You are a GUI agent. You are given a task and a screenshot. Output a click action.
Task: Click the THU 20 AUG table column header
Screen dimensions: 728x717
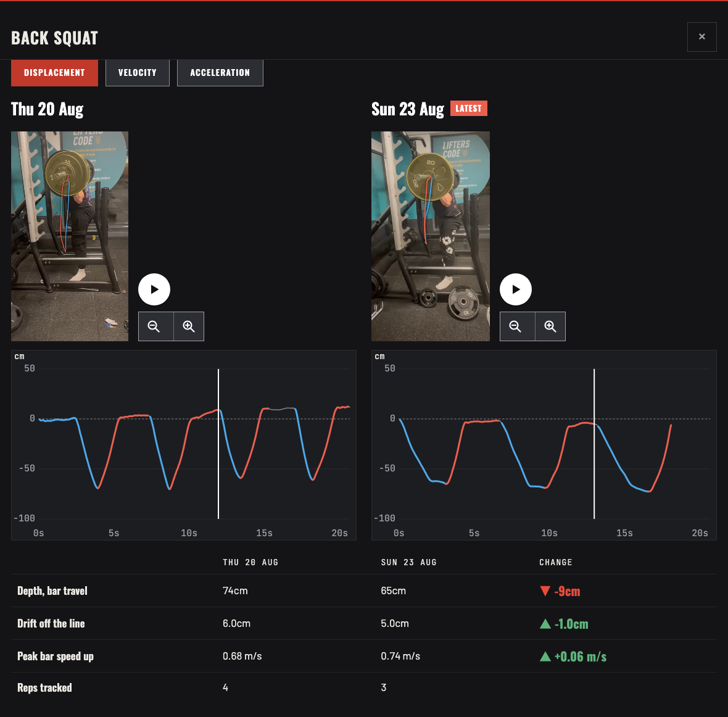(250, 562)
